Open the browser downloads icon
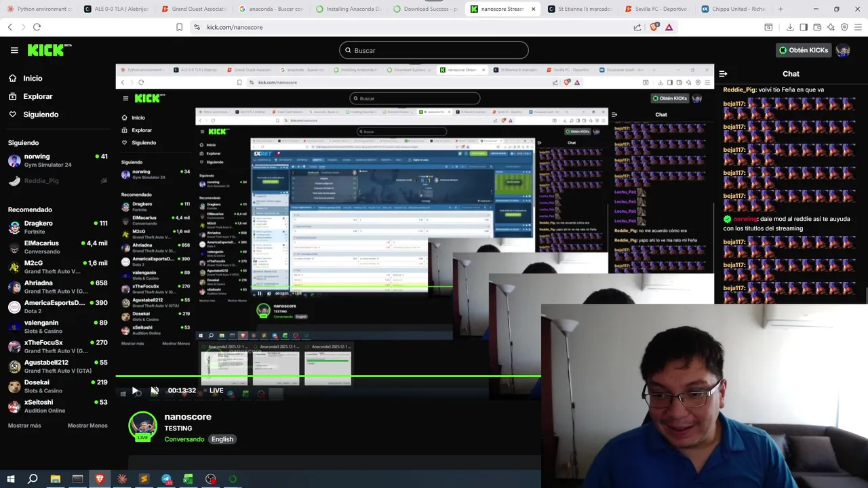This screenshot has height=488, width=868. tap(790, 27)
